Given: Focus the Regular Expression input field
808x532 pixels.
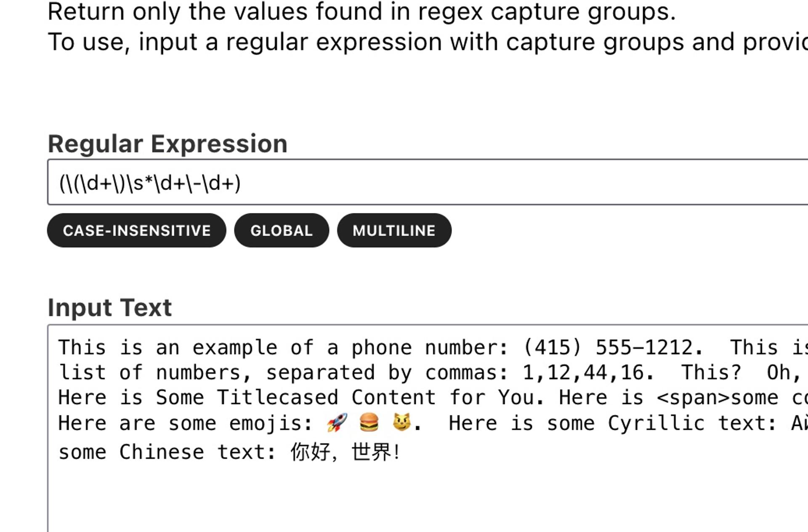Looking at the screenshot, I should (x=421, y=183).
